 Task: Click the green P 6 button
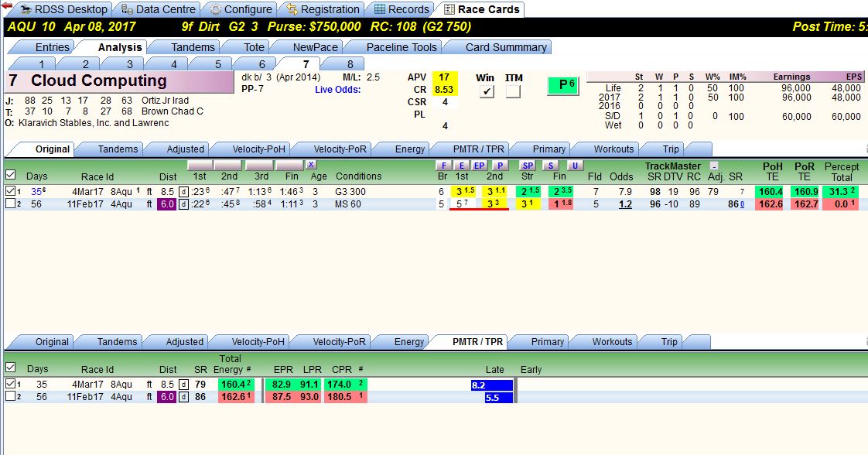pyautogui.click(x=563, y=84)
